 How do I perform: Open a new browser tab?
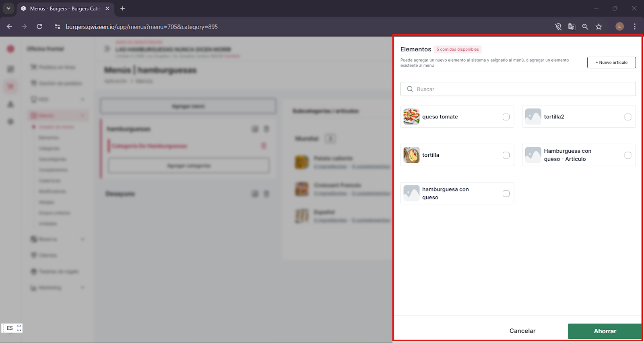(123, 8)
